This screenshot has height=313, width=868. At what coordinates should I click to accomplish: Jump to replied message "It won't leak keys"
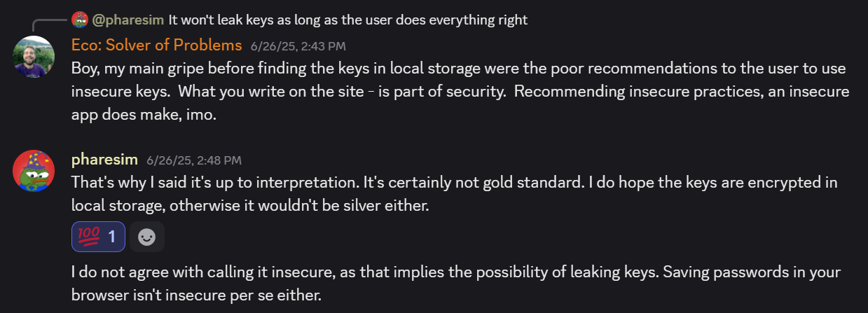point(348,20)
